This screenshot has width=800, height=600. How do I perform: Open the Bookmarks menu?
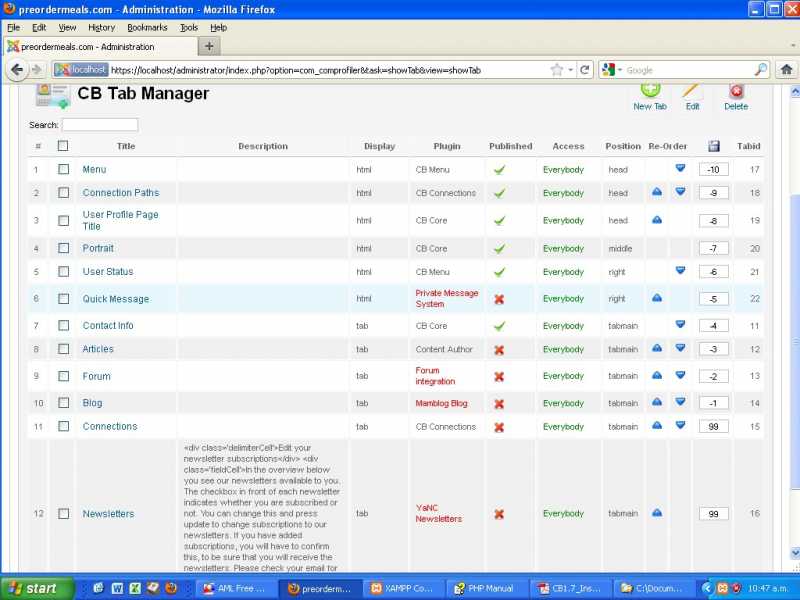[147, 28]
